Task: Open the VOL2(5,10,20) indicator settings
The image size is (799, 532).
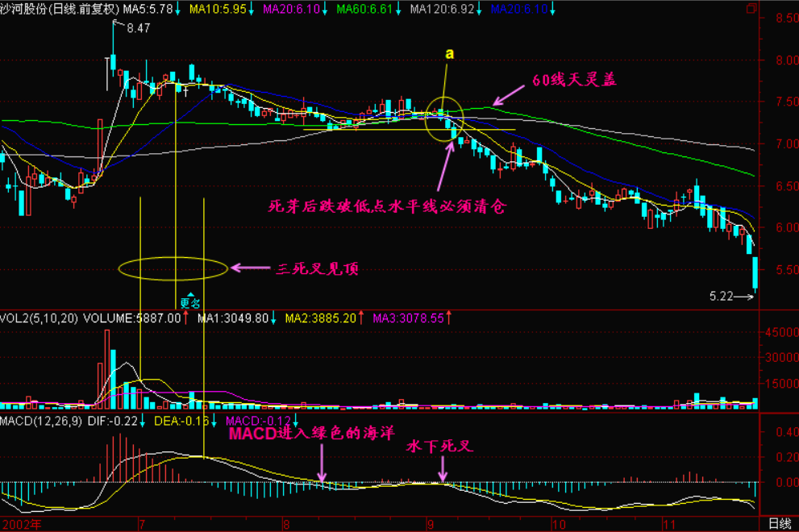Action: (40, 318)
